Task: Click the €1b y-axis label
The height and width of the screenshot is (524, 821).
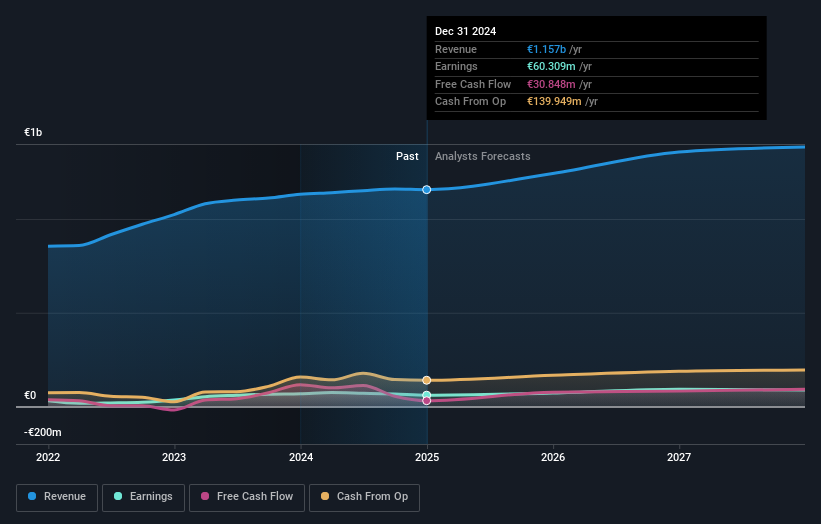Action: coord(33,132)
